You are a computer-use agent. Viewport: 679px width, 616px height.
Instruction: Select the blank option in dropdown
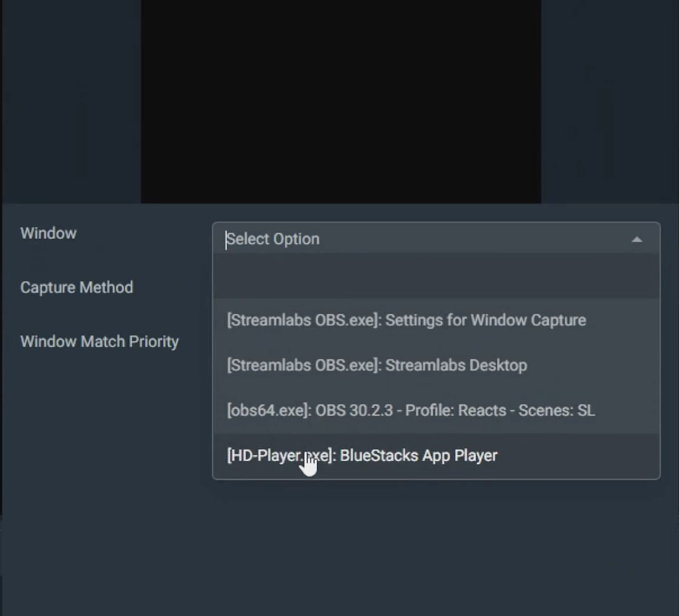point(436,276)
